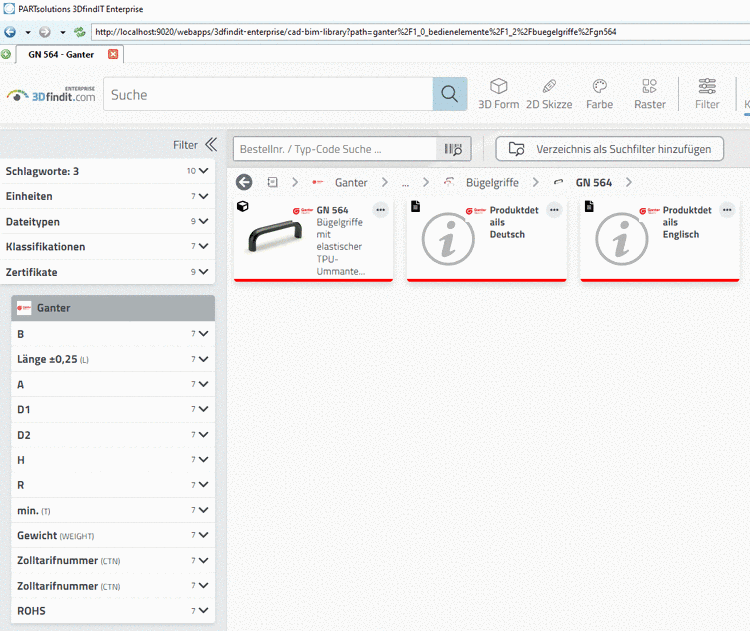The height and width of the screenshot is (631, 750).
Task: Click the browser forward arrow button
Action: point(44,32)
